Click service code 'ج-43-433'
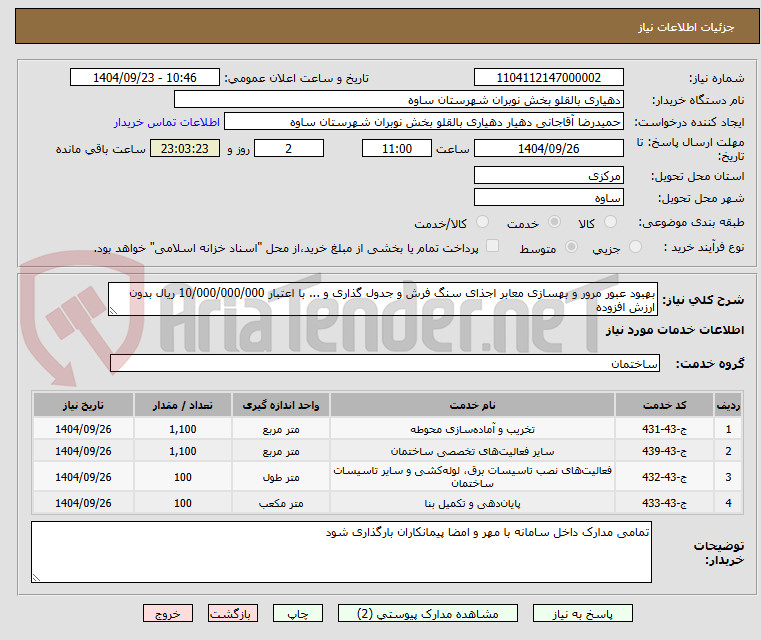The height and width of the screenshot is (640, 761). pos(664,503)
